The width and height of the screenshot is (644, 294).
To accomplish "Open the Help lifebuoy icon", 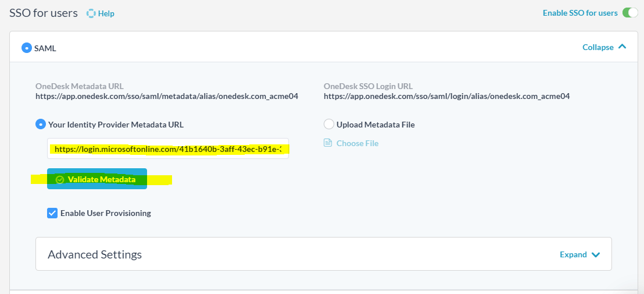I will 91,13.
